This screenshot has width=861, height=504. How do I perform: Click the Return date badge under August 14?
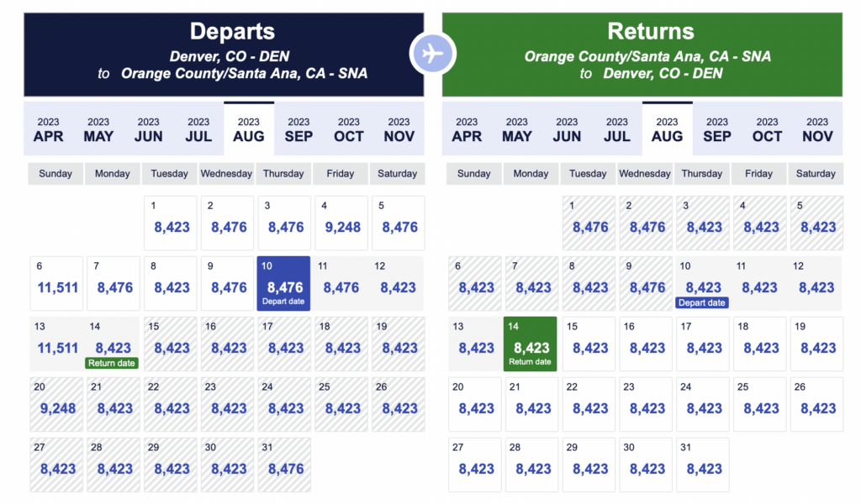[x=113, y=363]
